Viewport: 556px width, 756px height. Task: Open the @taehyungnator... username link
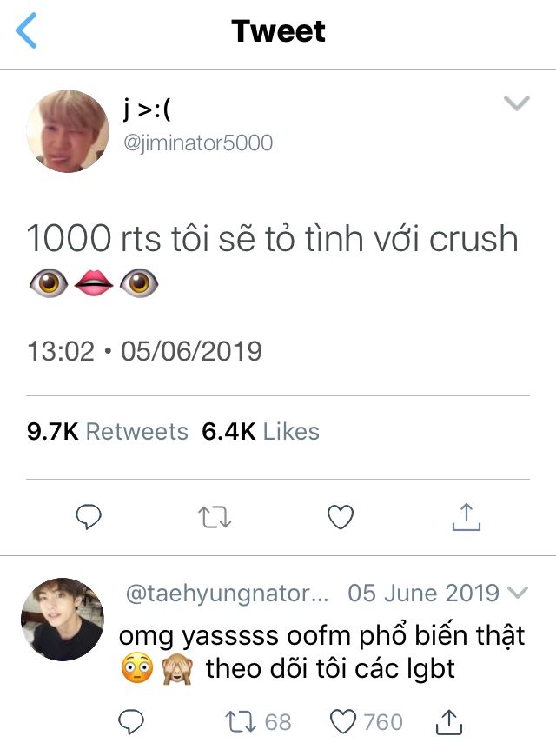[x=227, y=593]
